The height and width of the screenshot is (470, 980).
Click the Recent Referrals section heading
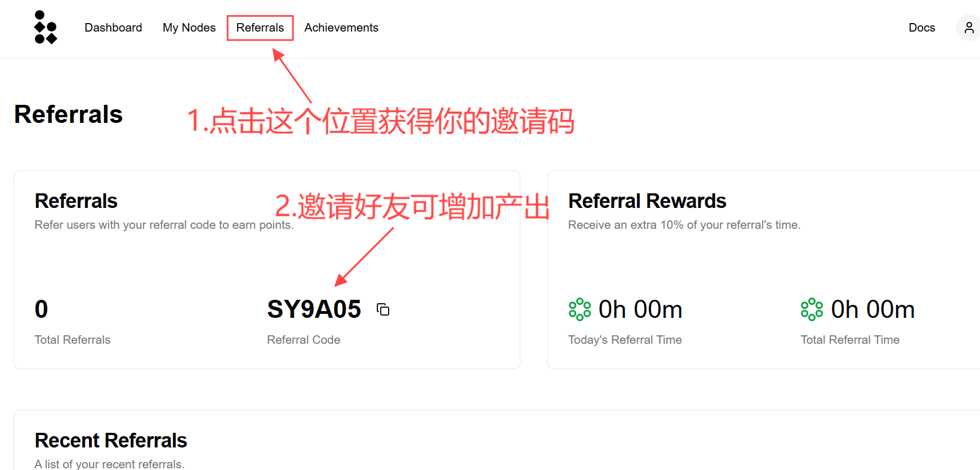(111, 441)
